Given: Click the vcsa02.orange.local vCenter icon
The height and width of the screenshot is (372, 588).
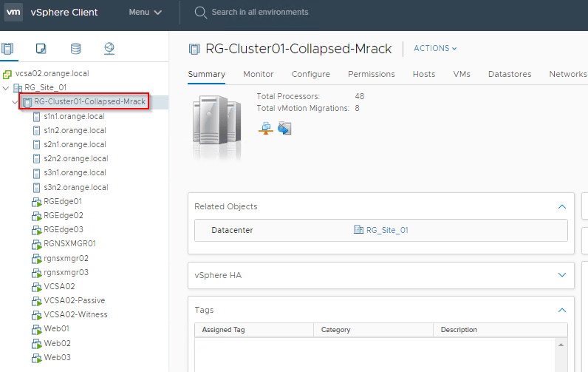Looking at the screenshot, I should tap(7, 74).
